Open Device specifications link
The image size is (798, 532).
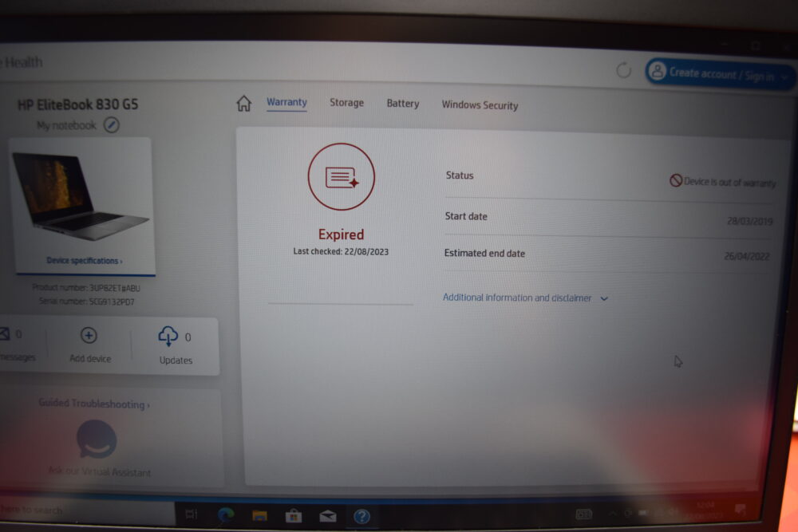pos(85,260)
